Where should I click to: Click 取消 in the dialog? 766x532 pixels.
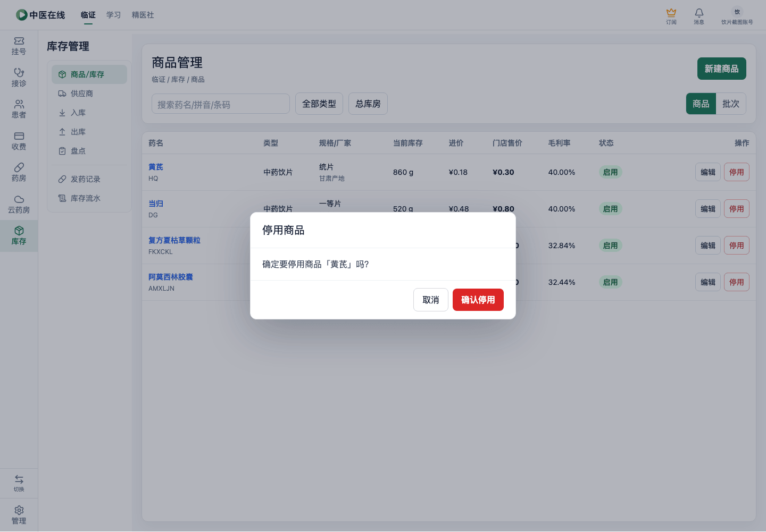pos(431,300)
